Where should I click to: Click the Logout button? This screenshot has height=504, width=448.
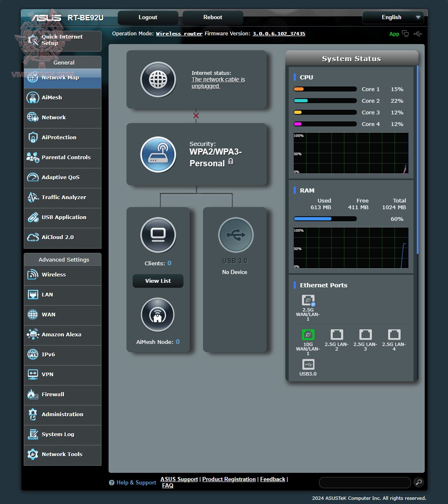coord(148,17)
